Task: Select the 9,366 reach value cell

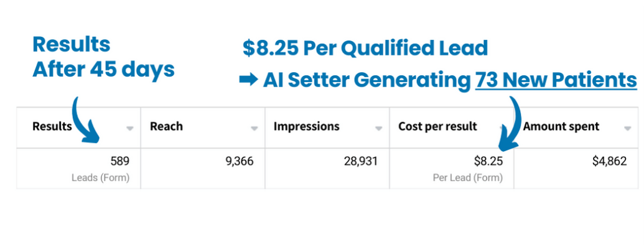Action: point(203,169)
